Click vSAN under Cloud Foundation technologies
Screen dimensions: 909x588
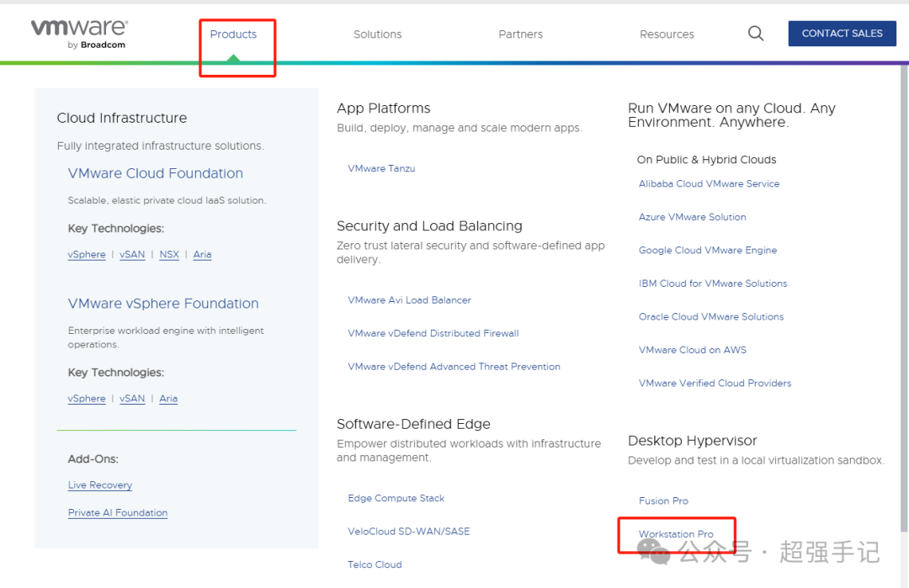tap(132, 254)
